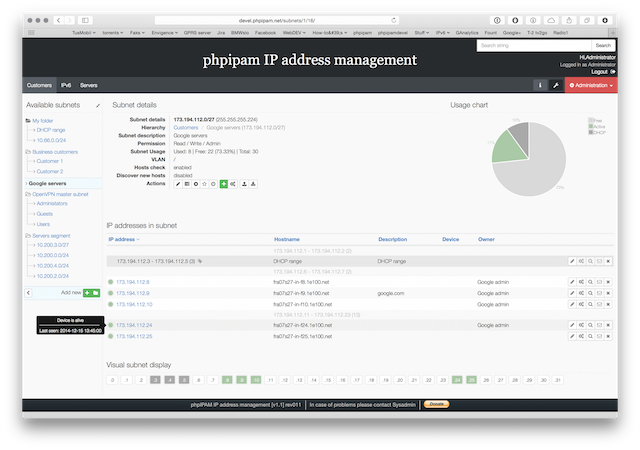Sort by IP address column dropdown
640x450 pixels.
pyautogui.click(x=124, y=239)
